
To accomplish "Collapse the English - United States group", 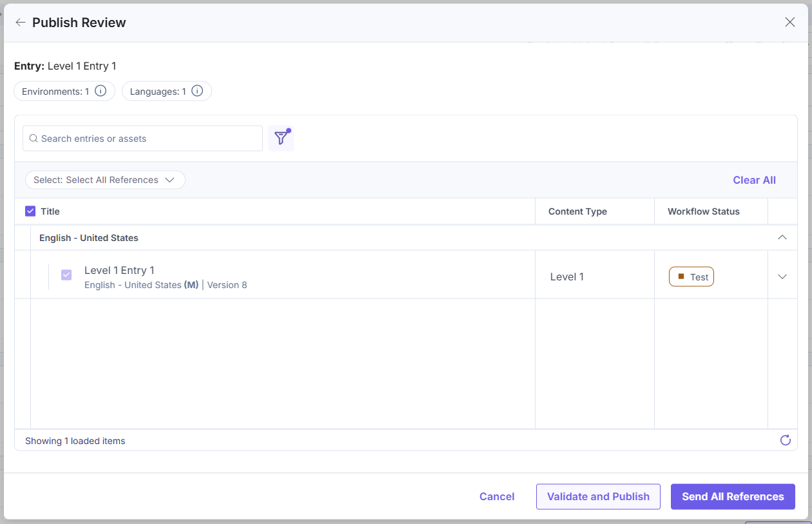I will [782, 237].
